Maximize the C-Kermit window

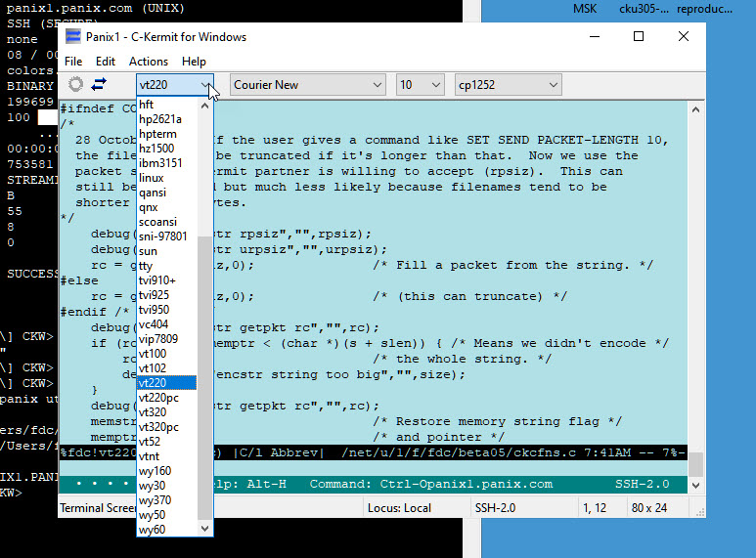tap(639, 37)
